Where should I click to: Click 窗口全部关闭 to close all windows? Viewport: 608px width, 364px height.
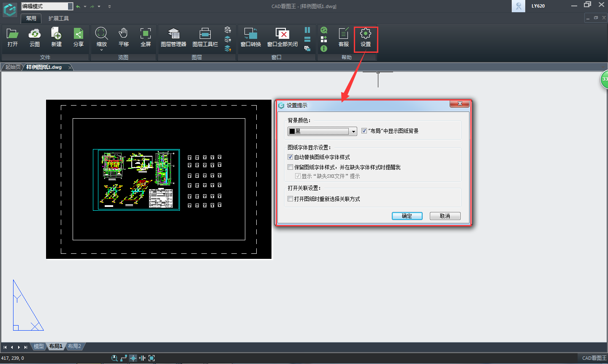(282, 37)
